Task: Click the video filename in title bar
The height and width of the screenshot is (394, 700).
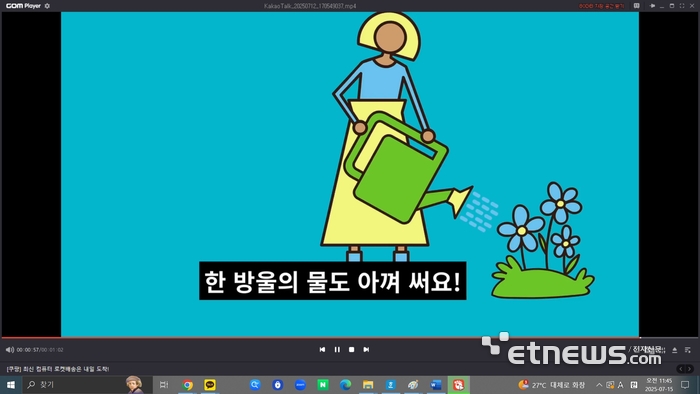Action: coord(310,6)
